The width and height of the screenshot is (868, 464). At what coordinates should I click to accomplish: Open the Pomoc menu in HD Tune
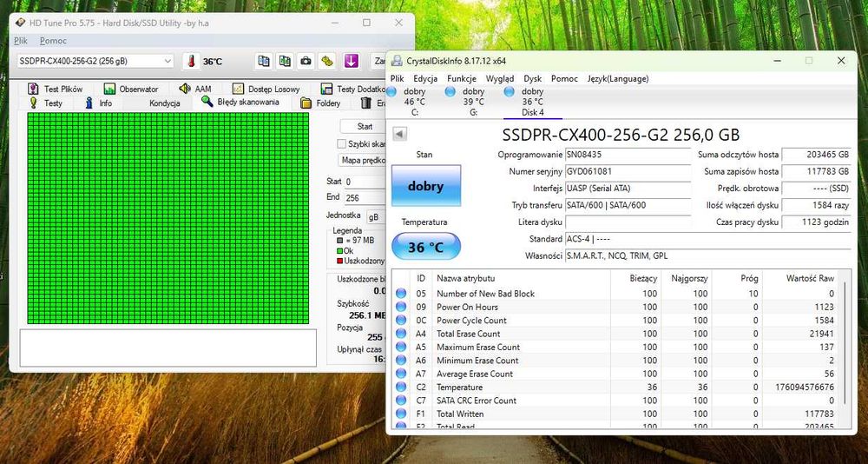coord(53,41)
